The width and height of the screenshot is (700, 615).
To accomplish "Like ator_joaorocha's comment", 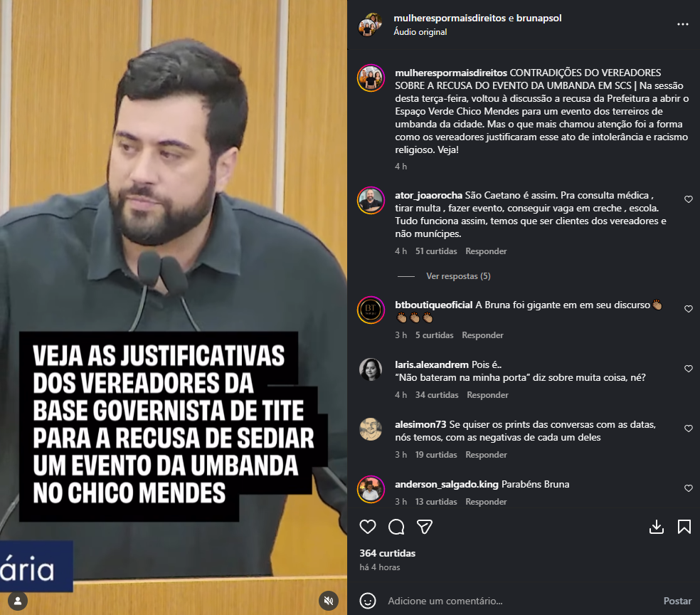I will (689, 199).
